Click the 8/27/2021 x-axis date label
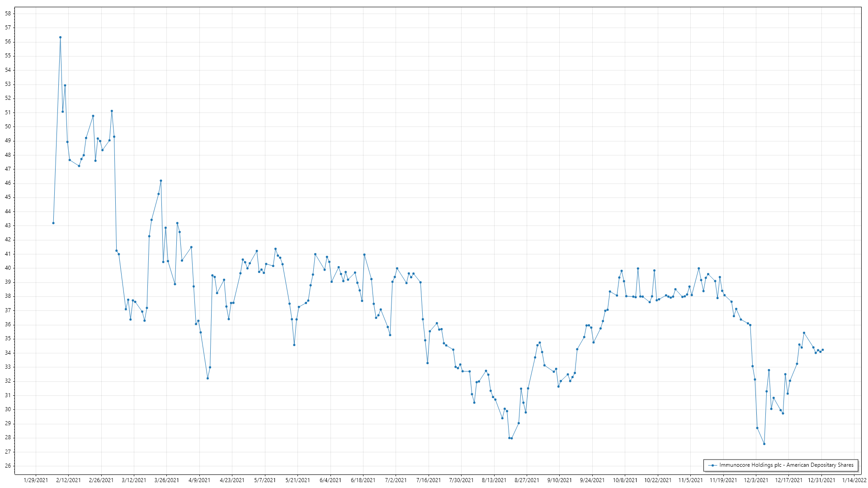The height and width of the screenshot is (488, 868). (x=527, y=480)
